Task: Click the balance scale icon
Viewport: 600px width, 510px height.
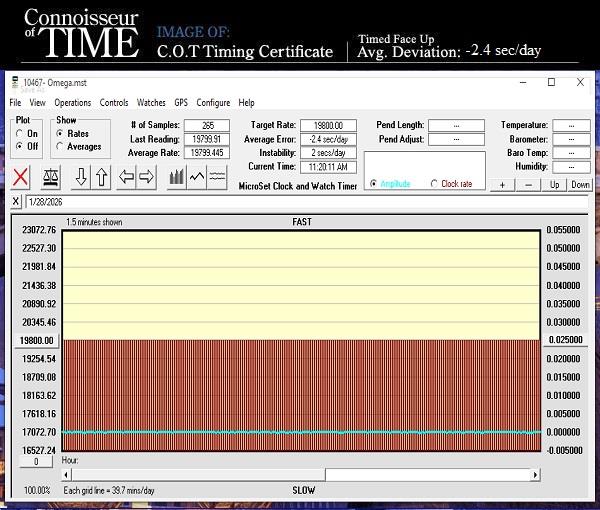Action: point(50,177)
